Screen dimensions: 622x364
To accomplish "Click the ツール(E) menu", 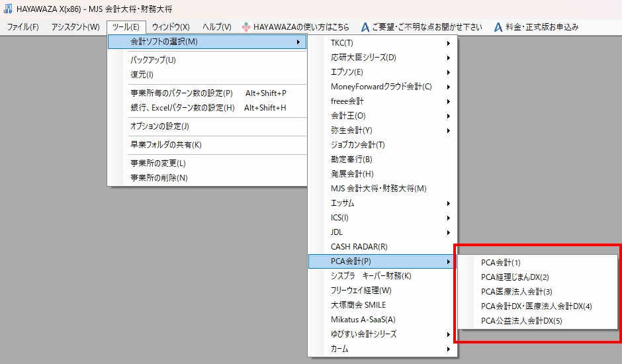I will [x=126, y=27].
